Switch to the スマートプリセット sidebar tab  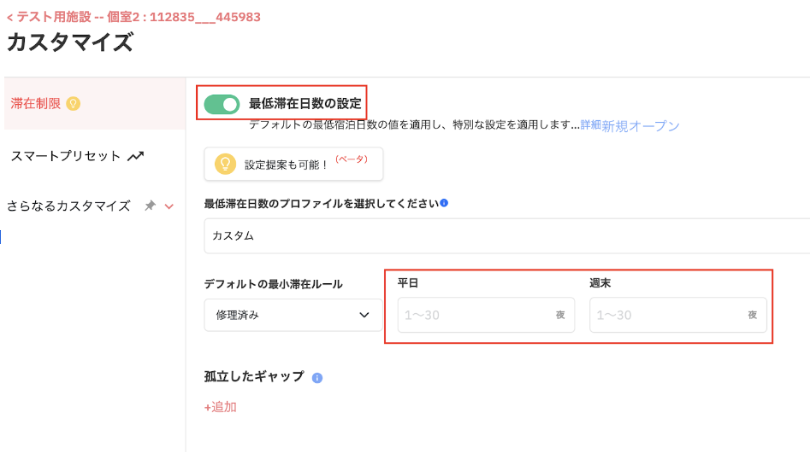66,156
